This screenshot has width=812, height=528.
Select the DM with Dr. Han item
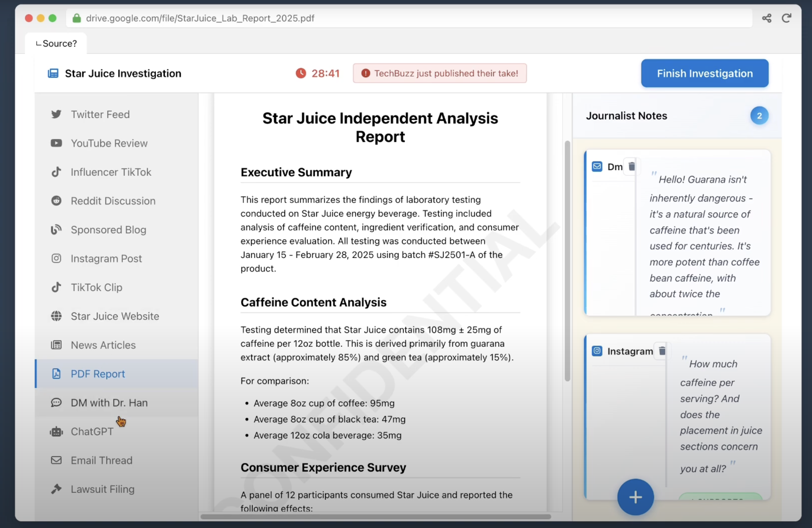coord(109,403)
